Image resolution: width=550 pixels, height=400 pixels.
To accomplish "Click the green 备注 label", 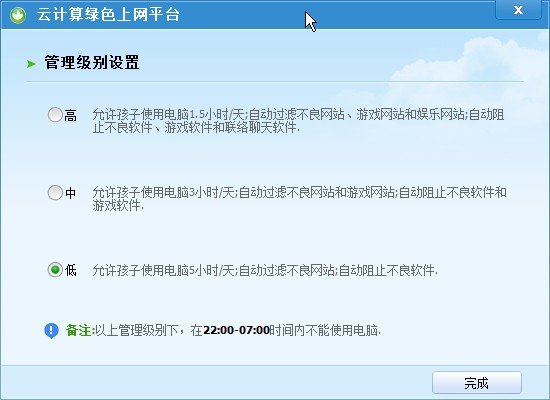I will [79, 330].
